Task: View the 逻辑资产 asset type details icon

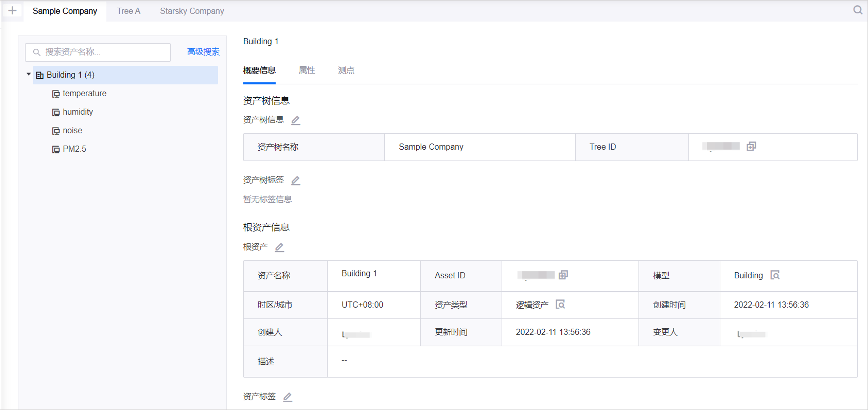Action: point(560,304)
